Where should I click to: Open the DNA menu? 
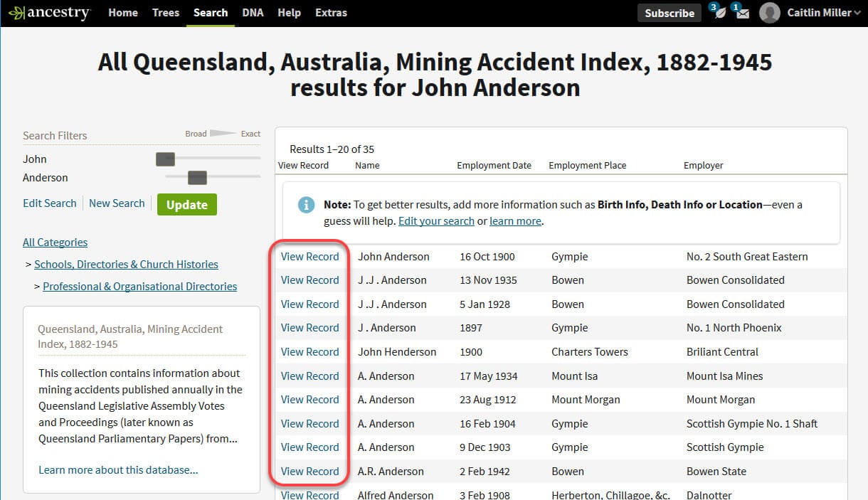pyautogui.click(x=252, y=13)
